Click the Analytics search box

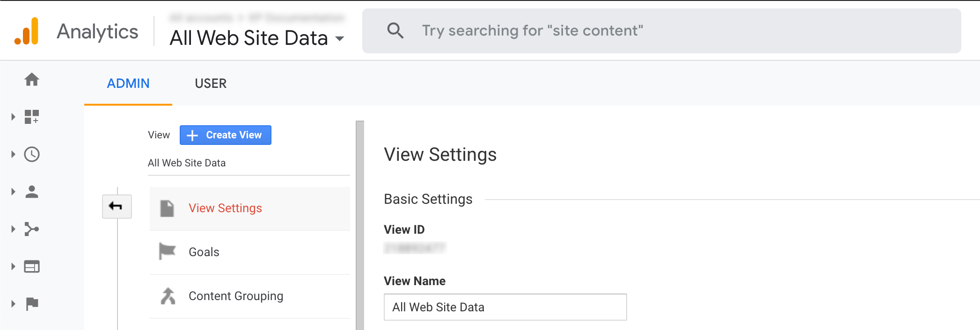tap(661, 31)
